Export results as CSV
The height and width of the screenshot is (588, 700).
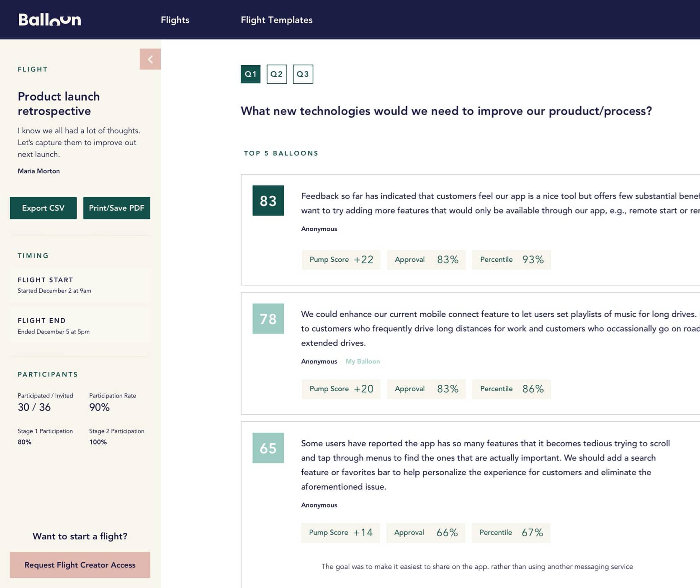[x=43, y=208]
